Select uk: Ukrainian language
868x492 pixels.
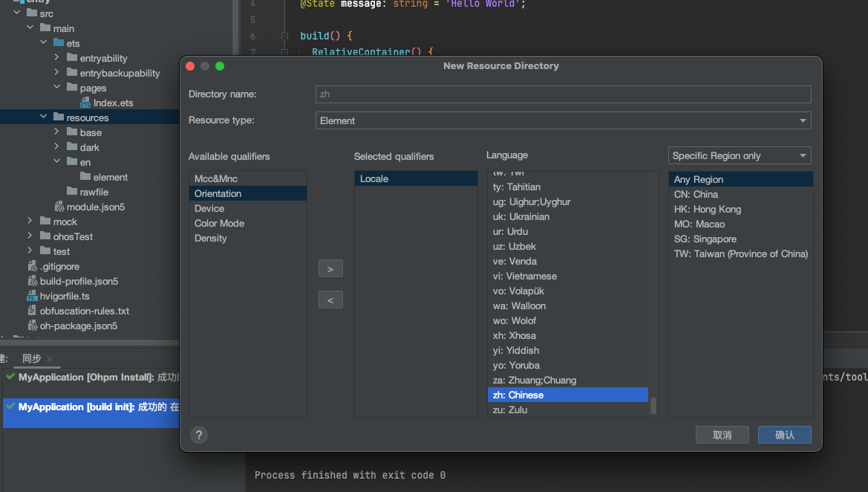[x=568, y=216]
